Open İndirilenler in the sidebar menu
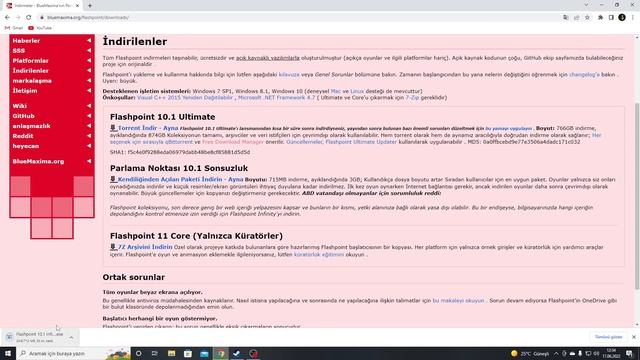 coord(31,71)
